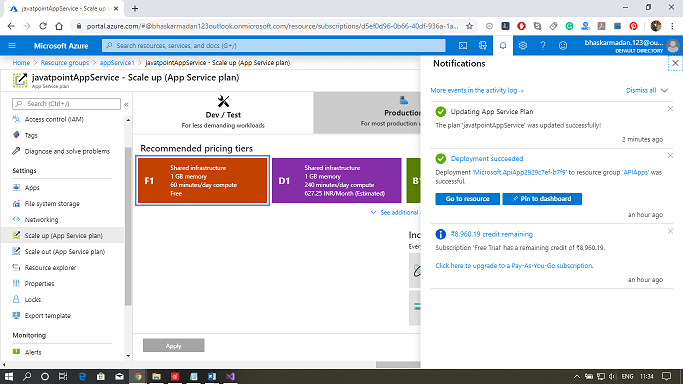The width and height of the screenshot is (683, 384).
Task: Open Cloud Shell from the top bar
Action: 463,46
